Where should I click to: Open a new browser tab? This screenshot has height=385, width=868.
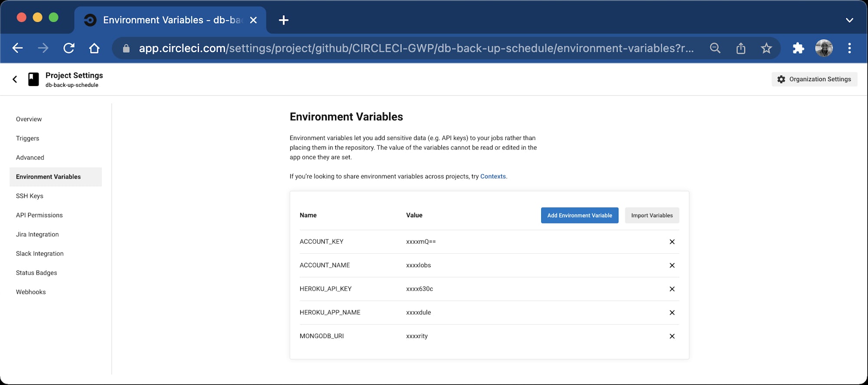(x=283, y=20)
